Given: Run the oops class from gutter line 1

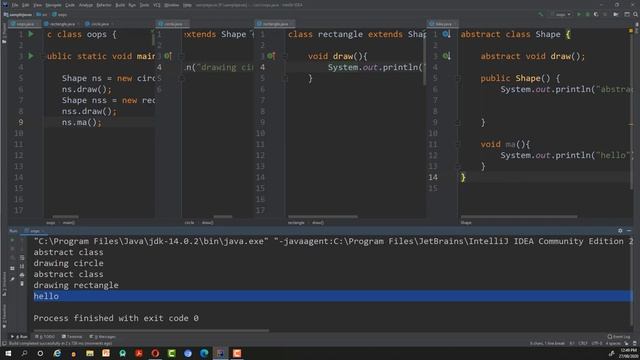Looking at the screenshot, I should tap(31, 34).
